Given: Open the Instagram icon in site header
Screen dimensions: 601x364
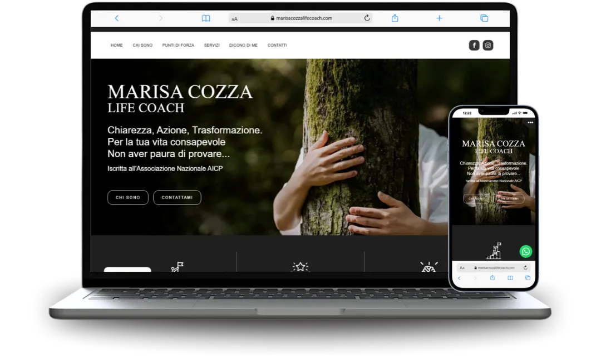Looking at the screenshot, I should 488,46.
